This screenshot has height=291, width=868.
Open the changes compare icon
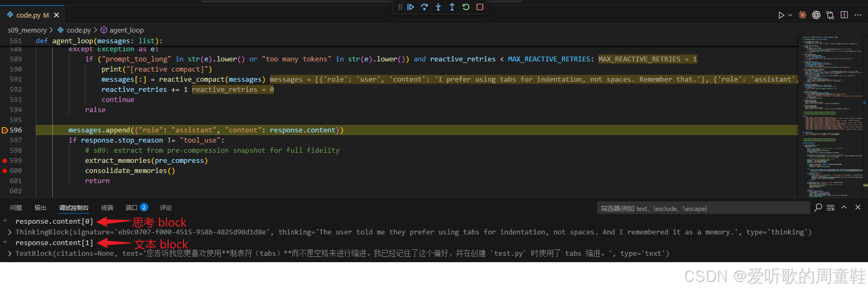pyautogui.click(x=830, y=15)
